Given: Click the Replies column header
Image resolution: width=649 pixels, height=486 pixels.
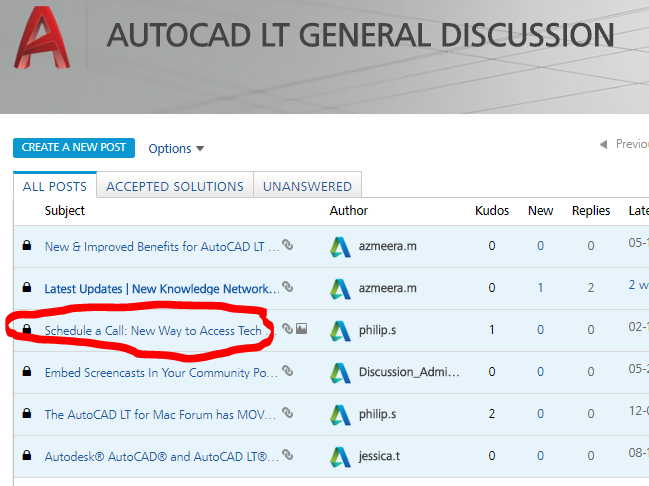Looking at the screenshot, I should pyautogui.click(x=591, y=210).
